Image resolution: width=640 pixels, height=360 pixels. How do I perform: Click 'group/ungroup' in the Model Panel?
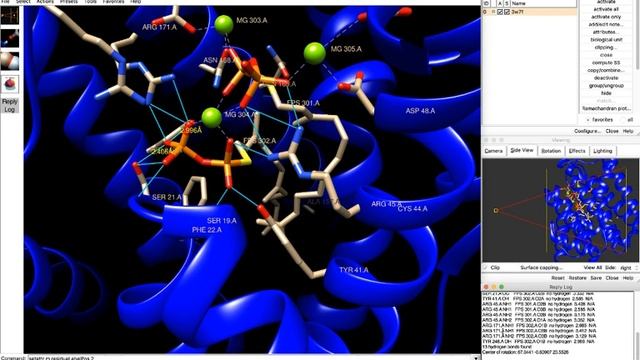(x=606, y=86)
